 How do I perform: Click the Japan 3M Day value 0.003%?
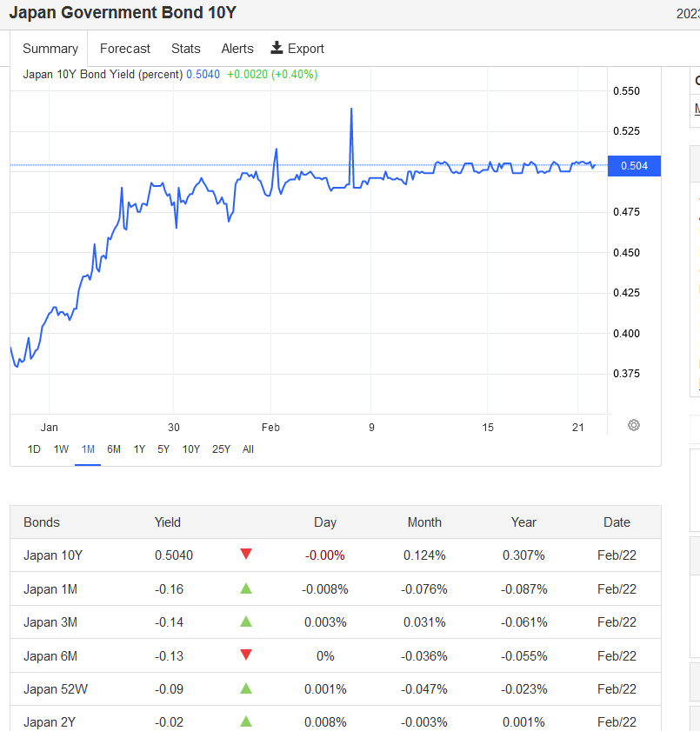[x=325, y=622]
